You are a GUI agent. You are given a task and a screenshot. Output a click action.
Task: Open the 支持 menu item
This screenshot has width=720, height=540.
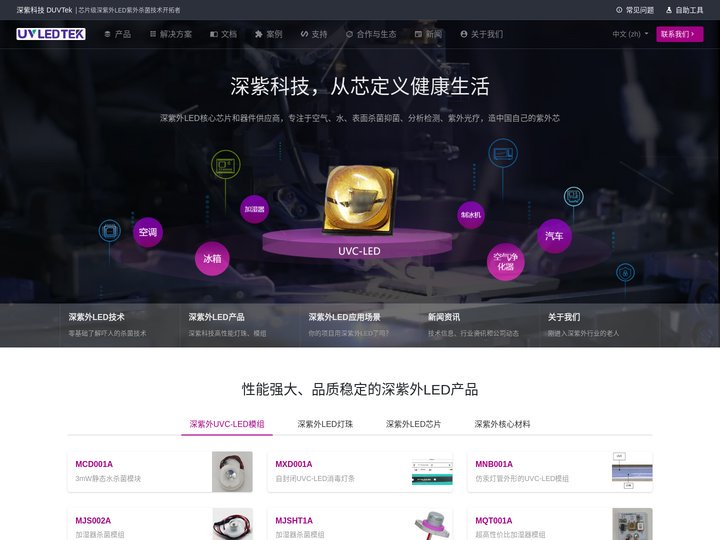[314, 34]
